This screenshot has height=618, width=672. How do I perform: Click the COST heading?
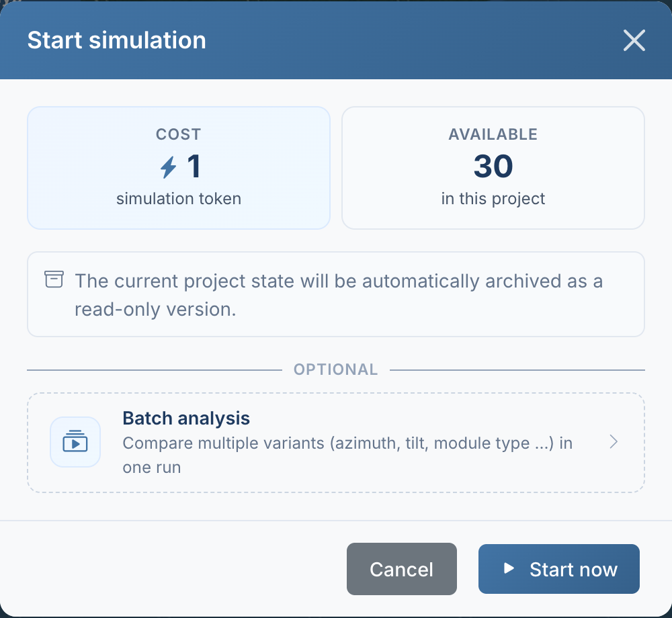[x=178, y=134]
